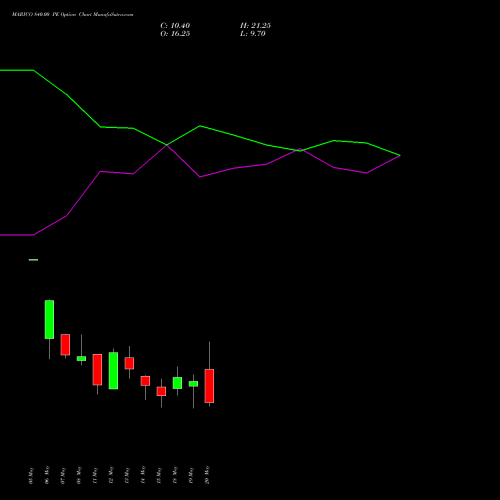
Task: Click the 11 May date label
Action: pos(95,475)
